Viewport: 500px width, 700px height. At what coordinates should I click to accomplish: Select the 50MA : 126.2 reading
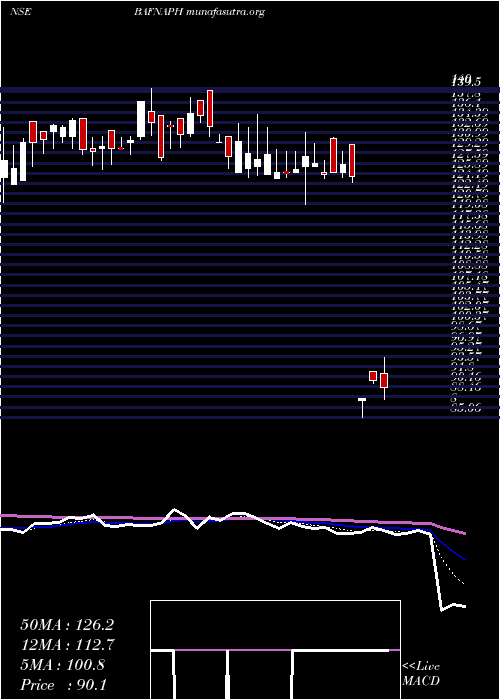pyautogui.click(x=67, y=625)
